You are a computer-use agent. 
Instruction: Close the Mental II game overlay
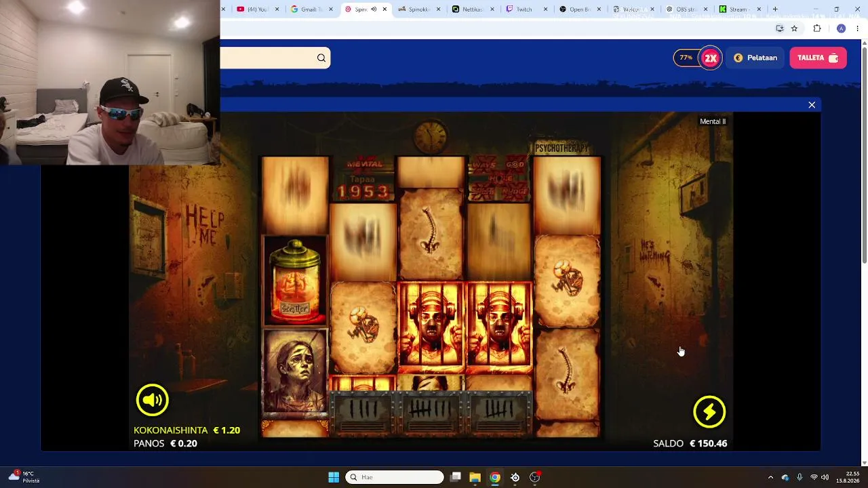[x=812, y=105]
